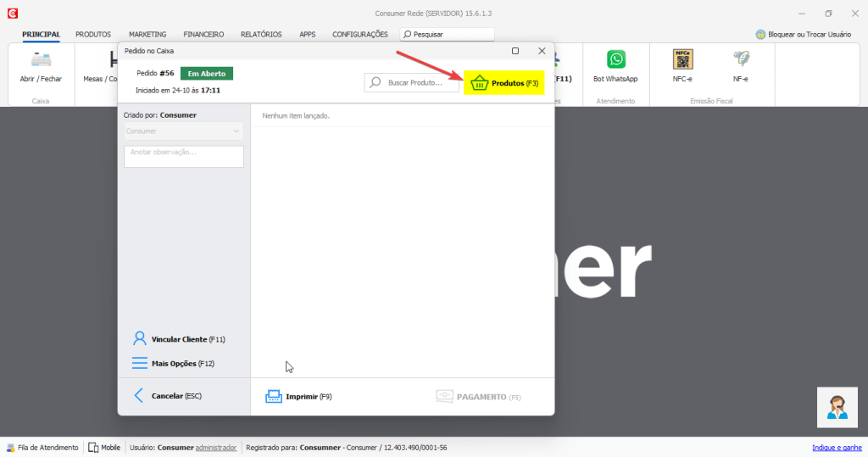Click the Abrir / Fechar caixa icon
Image resolution: width=868 pixels, height=457 pixels.
[x=41, y=61]
